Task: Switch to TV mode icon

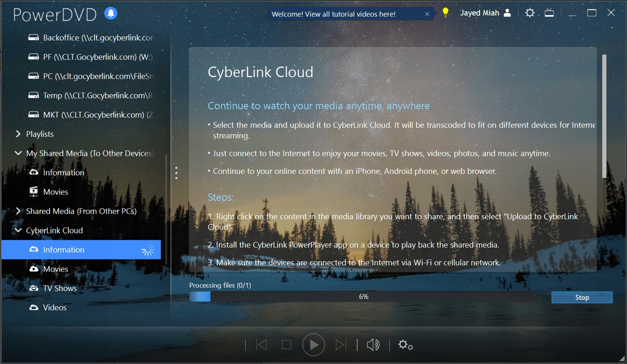Action: 549,13
